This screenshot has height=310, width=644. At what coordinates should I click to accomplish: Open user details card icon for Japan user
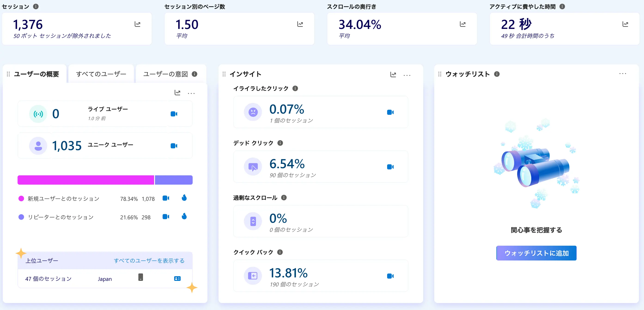pyautogui.click(x=177, y=279)
